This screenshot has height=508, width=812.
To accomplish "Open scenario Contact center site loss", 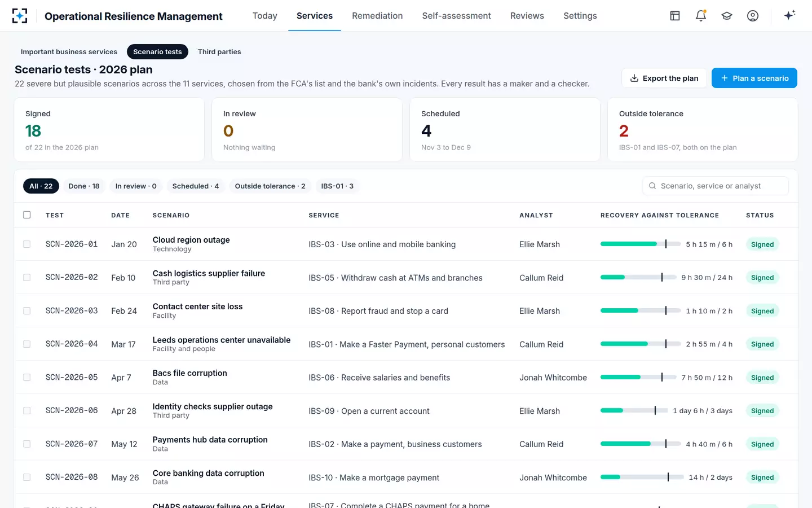I will click(197, 307).
